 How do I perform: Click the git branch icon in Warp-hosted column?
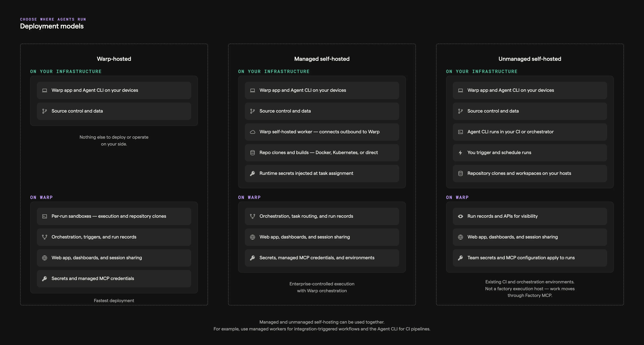click(44, 111)
